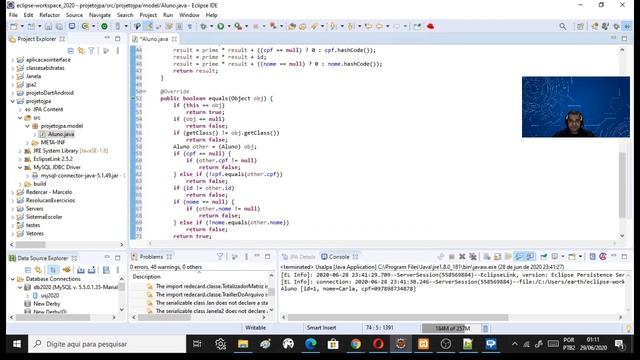Open Chrome from the taskbar
Image resolution: width=640 pixels, height=360 pixels.
356,344
